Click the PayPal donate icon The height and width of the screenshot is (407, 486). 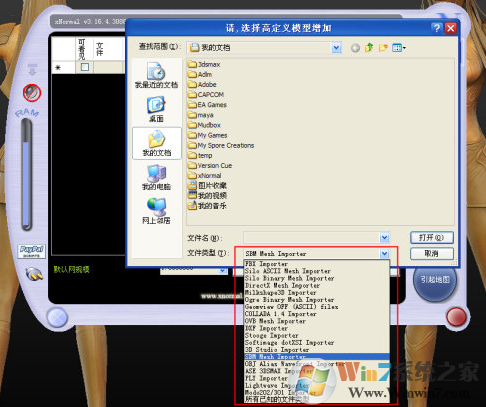[32, 251]
